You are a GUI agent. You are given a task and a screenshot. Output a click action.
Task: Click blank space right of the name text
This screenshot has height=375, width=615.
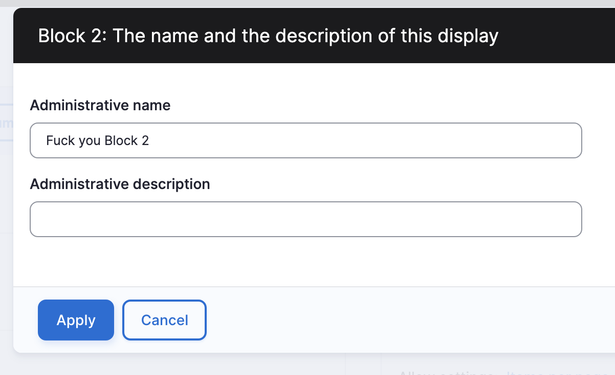(365, 140)
